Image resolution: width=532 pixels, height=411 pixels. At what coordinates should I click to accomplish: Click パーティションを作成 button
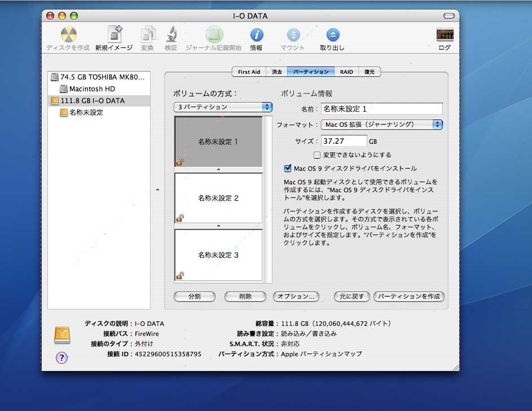click(409, 297)
